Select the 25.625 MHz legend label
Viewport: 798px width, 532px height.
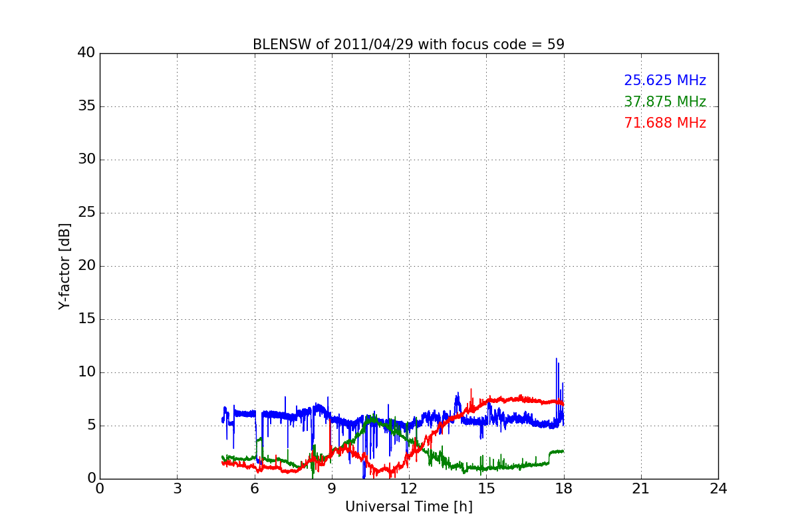point(665,80)
